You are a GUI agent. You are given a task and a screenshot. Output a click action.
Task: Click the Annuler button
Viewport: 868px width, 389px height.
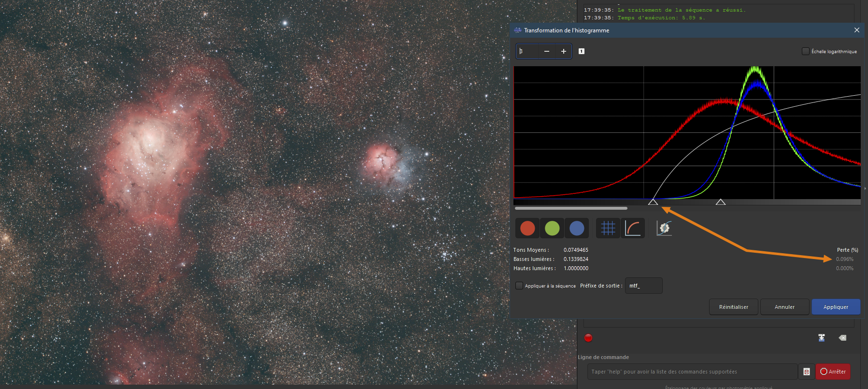pyautogui.click(x=785, y=307)
